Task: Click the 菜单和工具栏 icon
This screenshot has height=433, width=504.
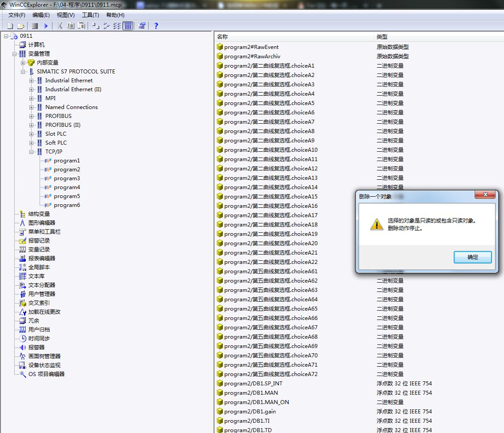Action: click(x=23, y=232)
